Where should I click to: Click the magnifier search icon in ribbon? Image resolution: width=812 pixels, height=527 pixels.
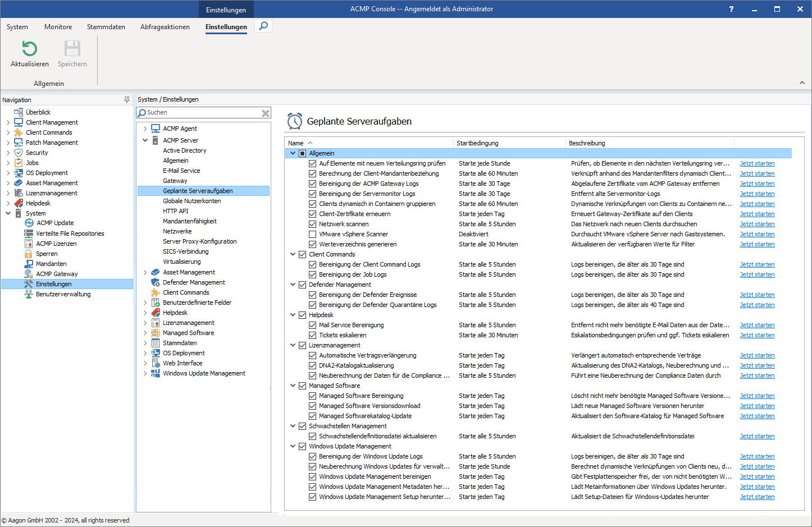263,26
